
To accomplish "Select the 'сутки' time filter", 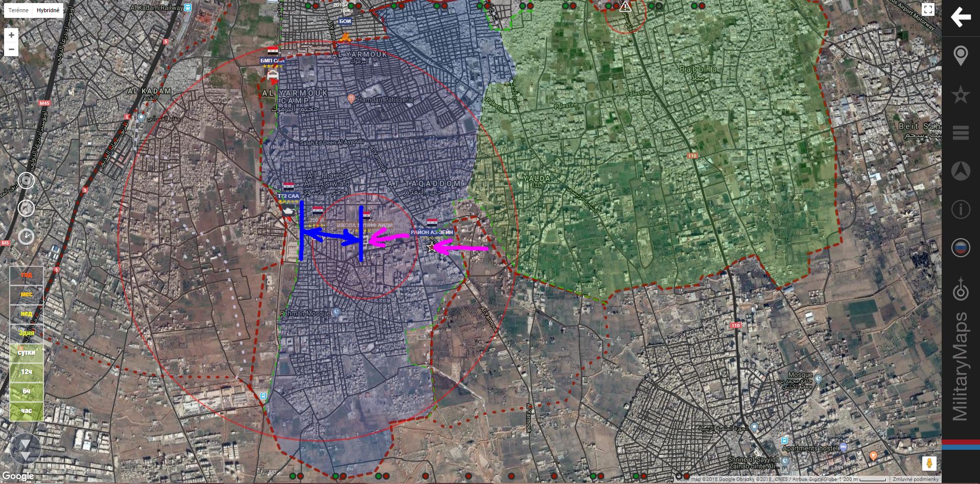I will pos(27,353).
